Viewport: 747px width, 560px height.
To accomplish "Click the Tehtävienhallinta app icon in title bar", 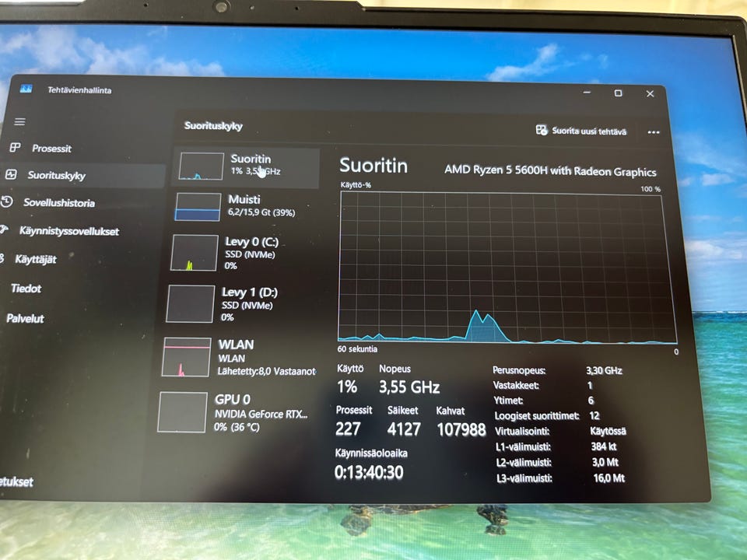I will tap(26, 89).
